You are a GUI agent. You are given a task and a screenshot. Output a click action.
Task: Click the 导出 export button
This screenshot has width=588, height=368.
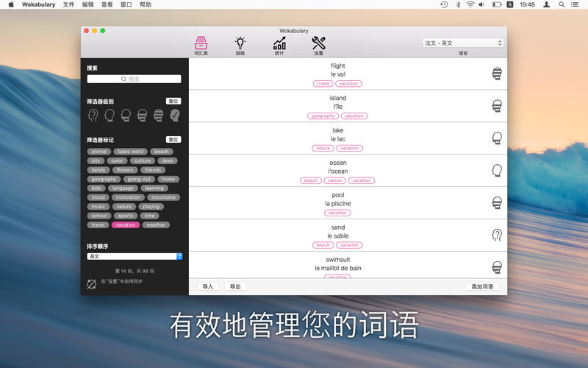pos(235,286)
